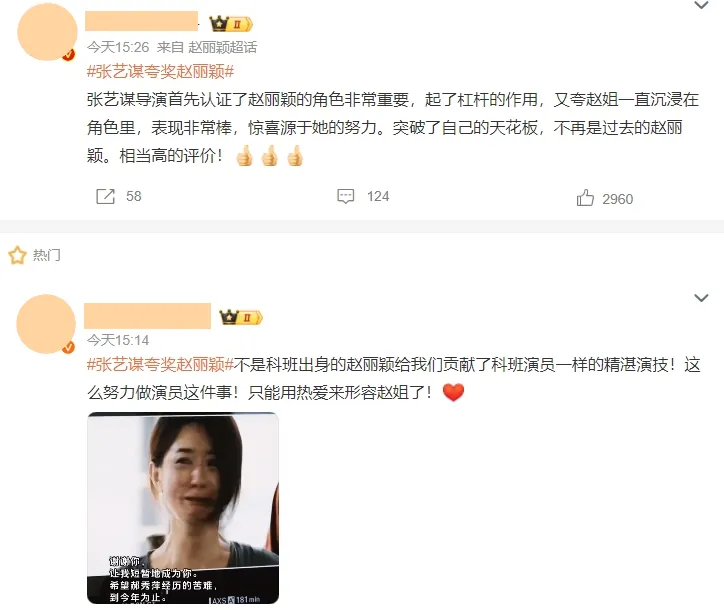The width and height of the screenshot is (724, 610).
Task: Like the first post with thumbs-up icon
Action: pyautogui.click(x=585, y=198)
